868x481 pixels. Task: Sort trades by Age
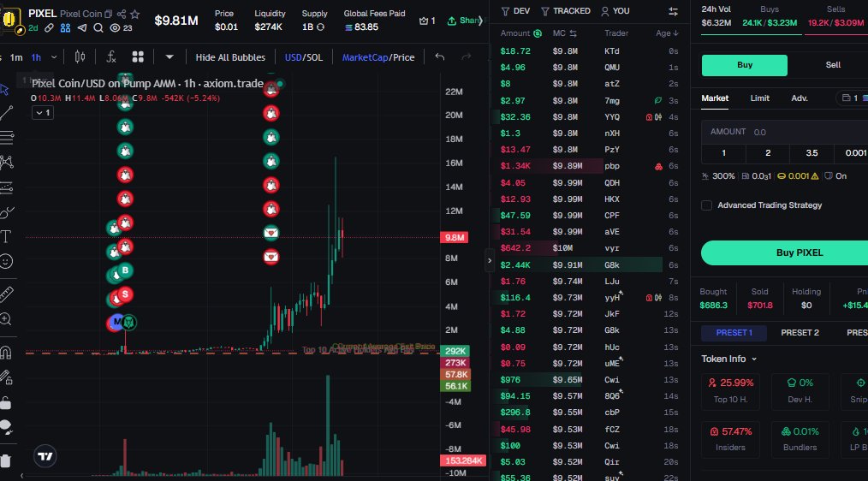667,33
